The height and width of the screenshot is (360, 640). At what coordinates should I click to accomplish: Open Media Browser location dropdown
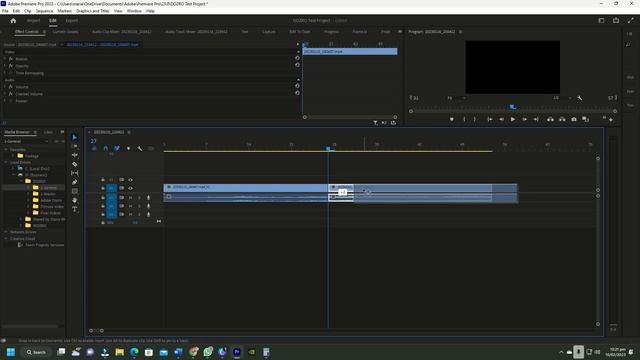tap(27, 141)
